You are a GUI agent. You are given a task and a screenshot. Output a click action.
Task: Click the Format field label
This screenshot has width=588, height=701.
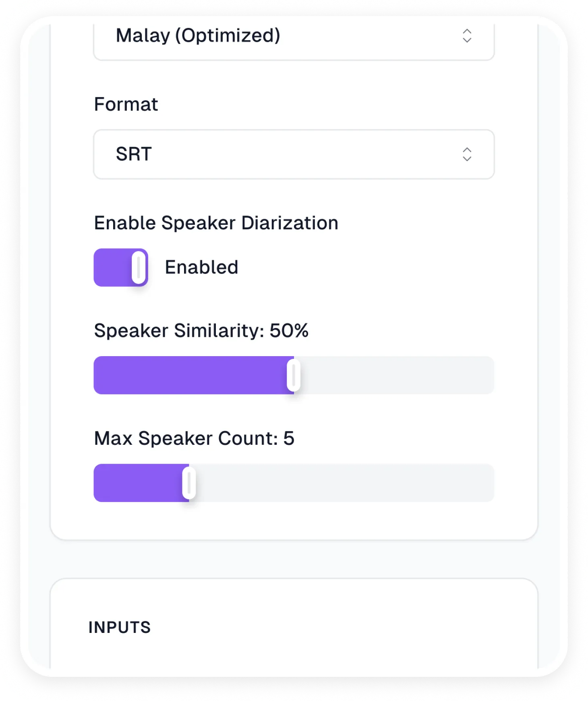[x=126, y=104]
